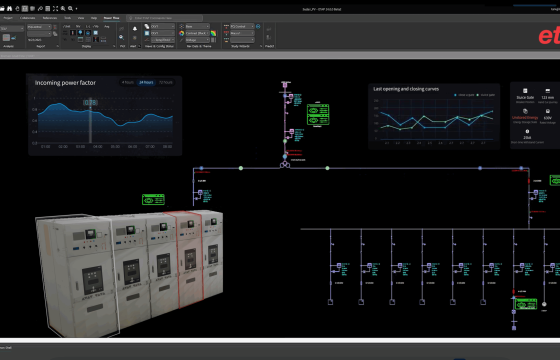This screenshot has height=360, width=560.
Task: Click the large analysis run icon under mode dropdown
Action: point(6,37)
